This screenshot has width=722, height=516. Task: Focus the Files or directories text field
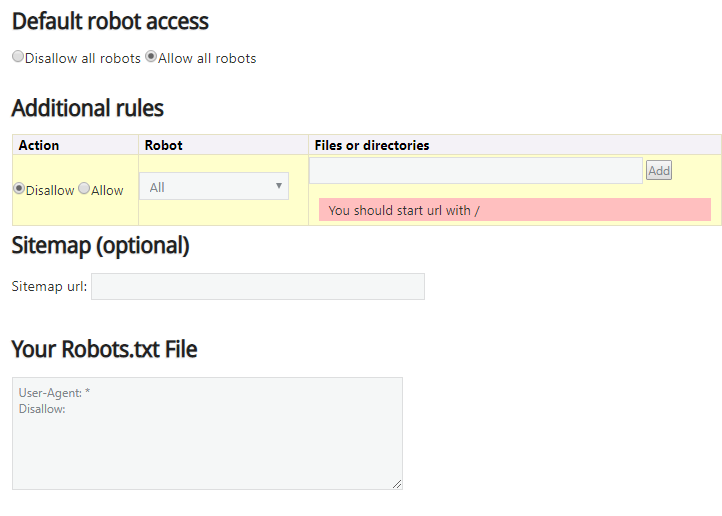tap(475, 171)
